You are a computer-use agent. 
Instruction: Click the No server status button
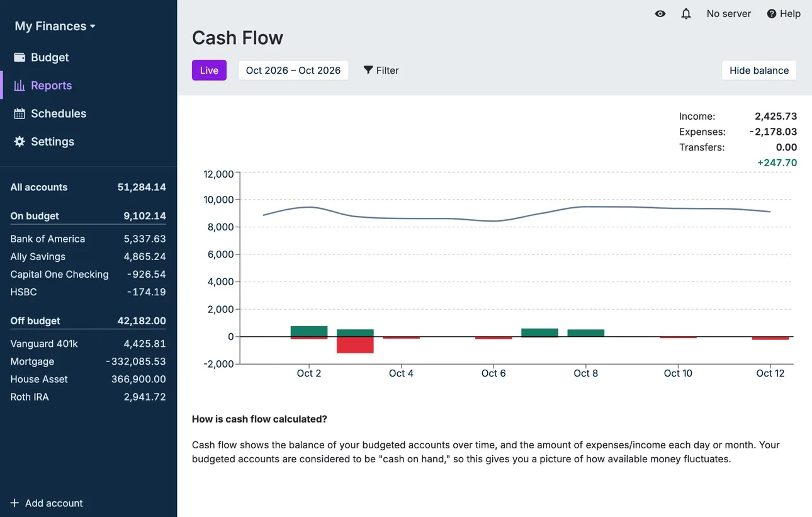click(729, 13)
